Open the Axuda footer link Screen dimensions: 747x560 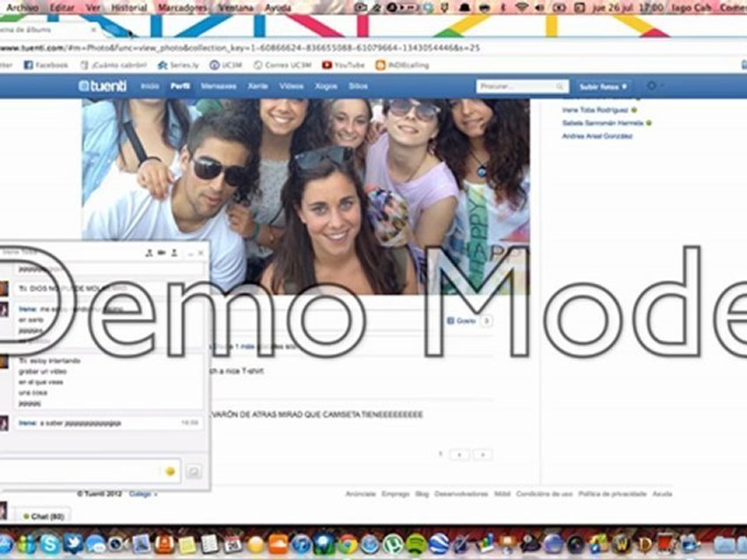click(661, 495)
